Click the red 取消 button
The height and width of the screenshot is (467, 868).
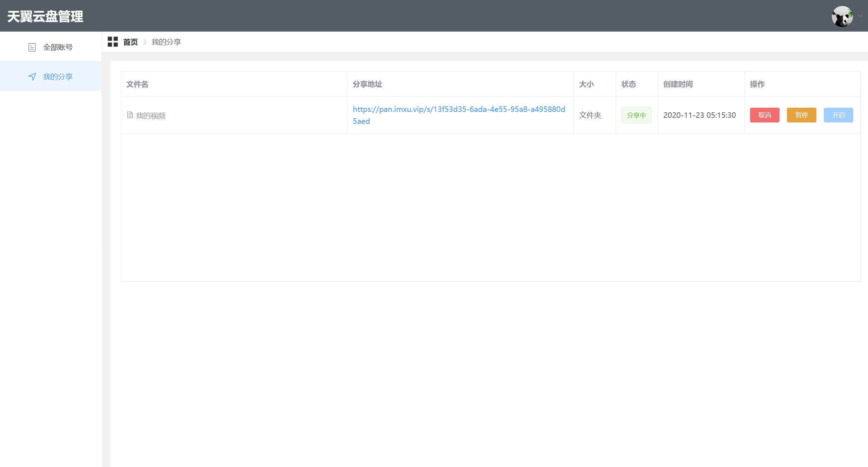pyautogui.click(x=764, y=115)
